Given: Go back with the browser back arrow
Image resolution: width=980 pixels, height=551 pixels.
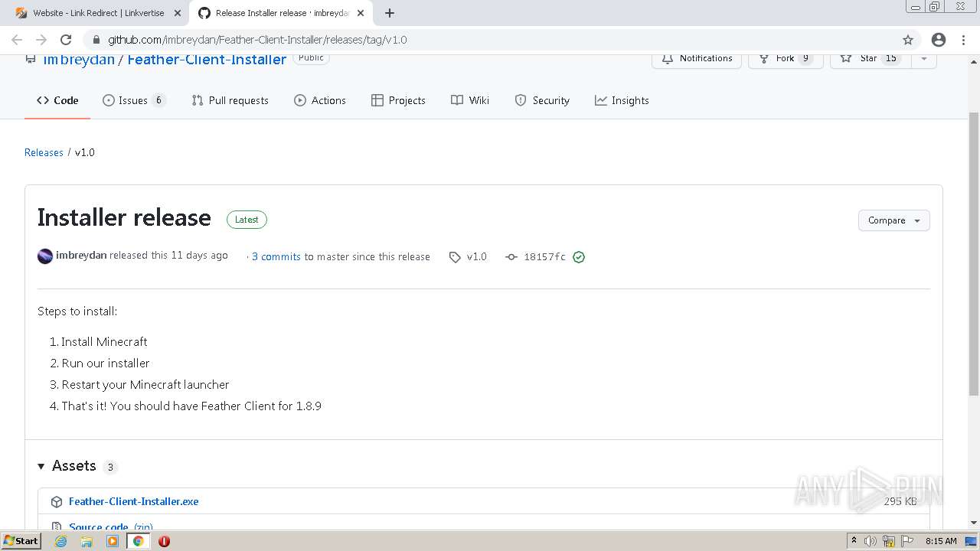Looking at the screenshot, I should (x=17, y=40).
